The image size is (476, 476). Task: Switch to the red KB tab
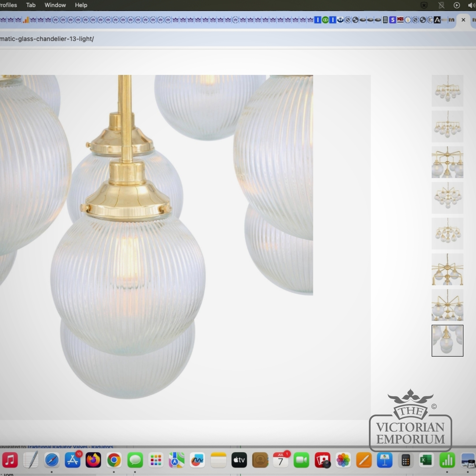coord(400,20)
